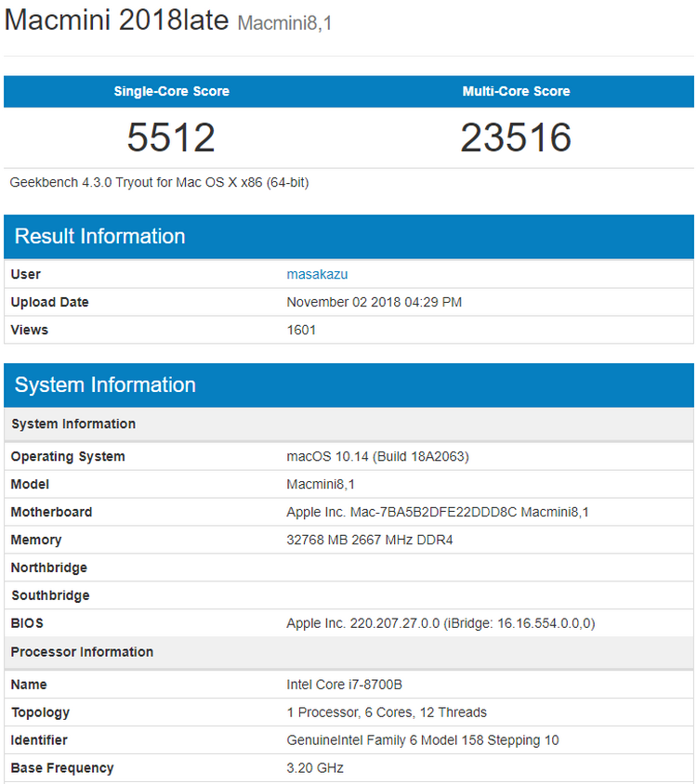Click the Topology row label
Image resolution: width=697 pixels, height=784 pixels.
[x=40, y=712]
